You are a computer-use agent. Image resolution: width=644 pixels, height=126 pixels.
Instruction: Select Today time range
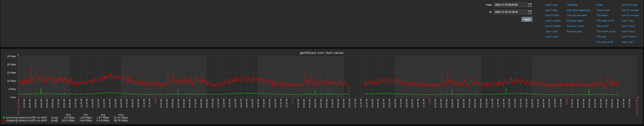coord(600,5)
